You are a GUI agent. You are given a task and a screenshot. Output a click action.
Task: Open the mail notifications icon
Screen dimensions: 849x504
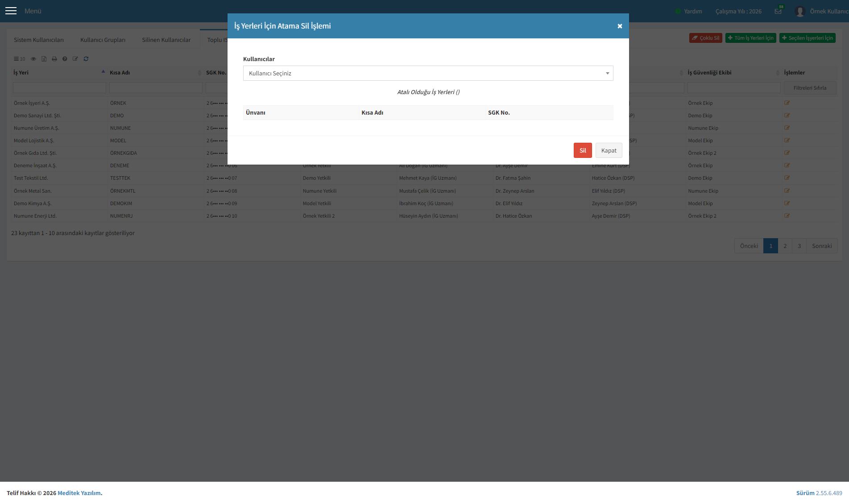778,11
